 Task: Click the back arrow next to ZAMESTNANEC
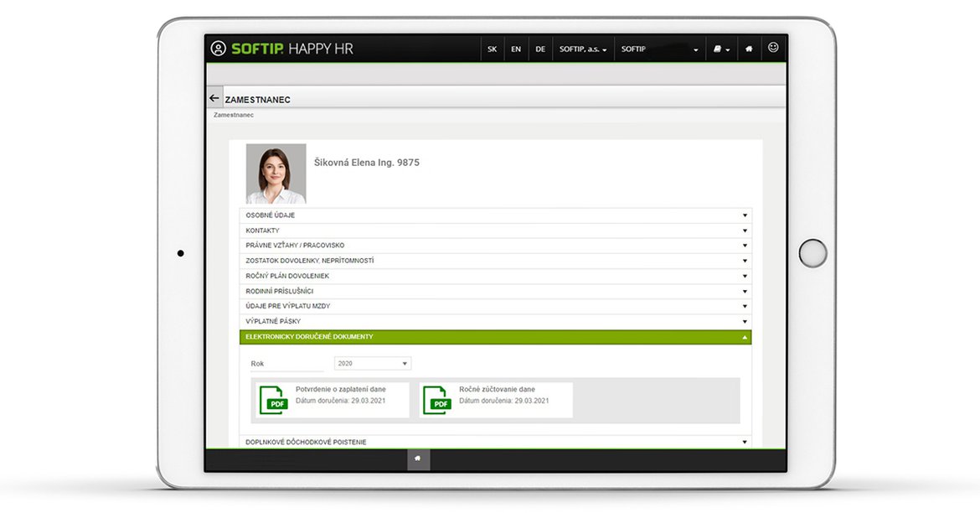point(214,98)
